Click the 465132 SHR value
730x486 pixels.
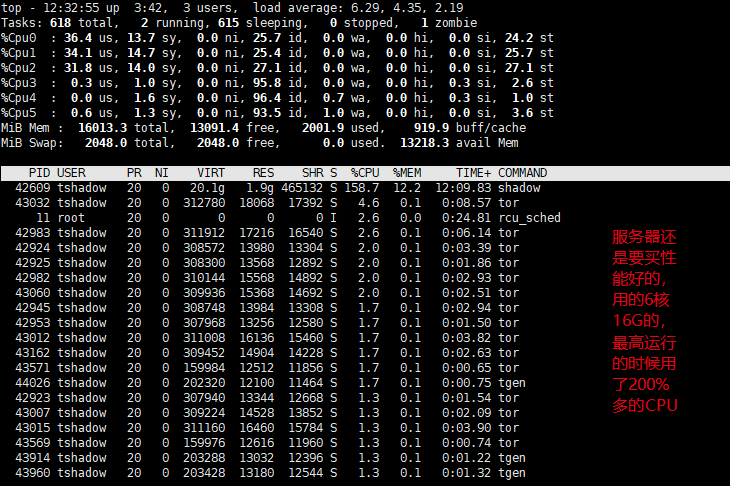point(302,188)
